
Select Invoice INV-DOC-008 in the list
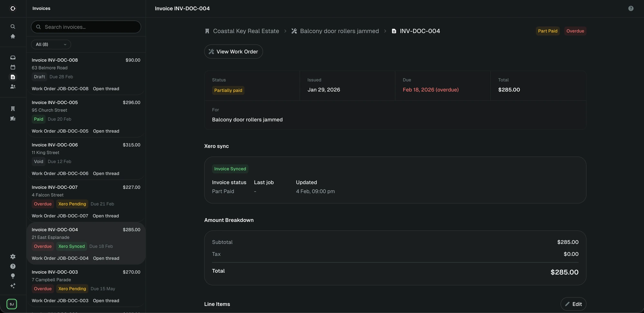point(86,74)
